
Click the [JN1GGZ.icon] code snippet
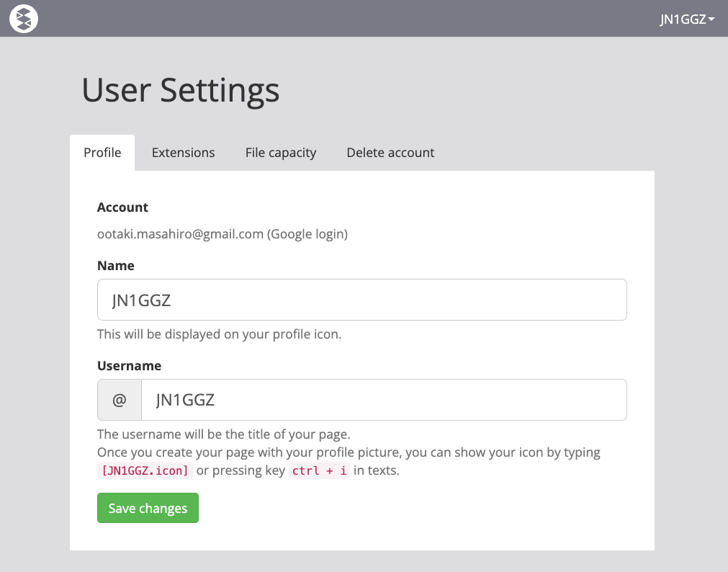(x=145, y=471)
